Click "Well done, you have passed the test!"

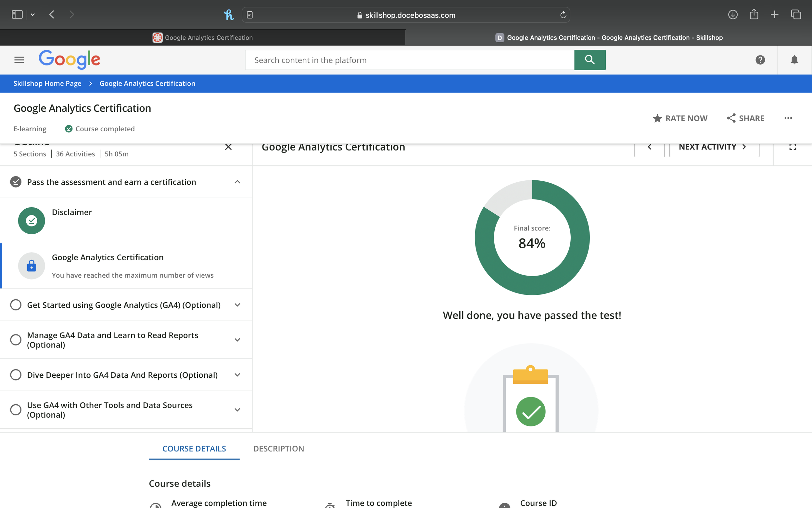click(532, 315)
